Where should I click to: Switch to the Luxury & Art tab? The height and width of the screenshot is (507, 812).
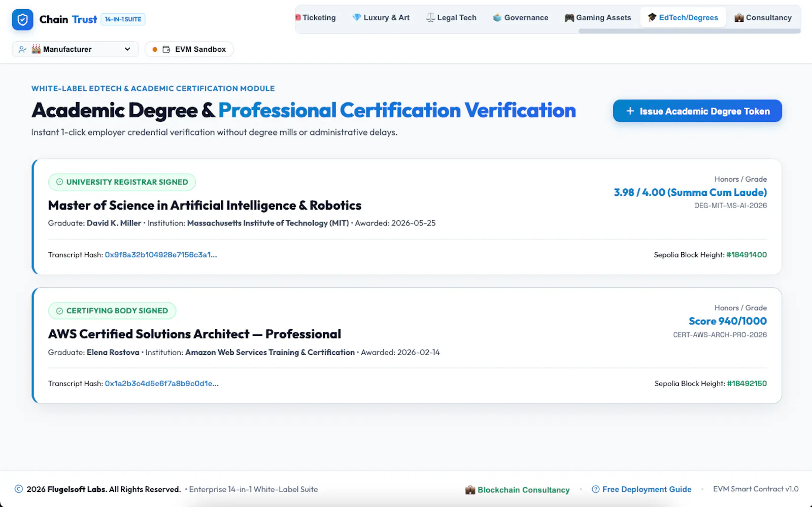pyautogui.click(x=381, y=18)
